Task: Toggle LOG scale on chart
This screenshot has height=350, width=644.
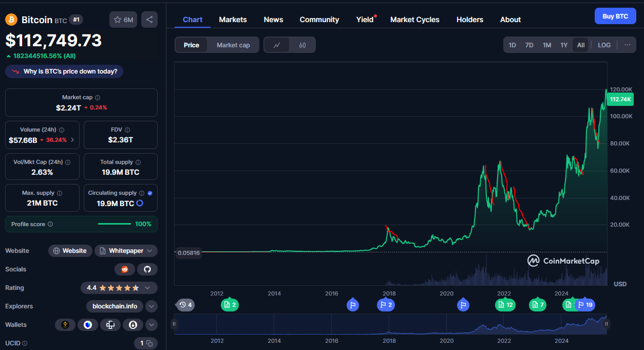Action: 604,45
